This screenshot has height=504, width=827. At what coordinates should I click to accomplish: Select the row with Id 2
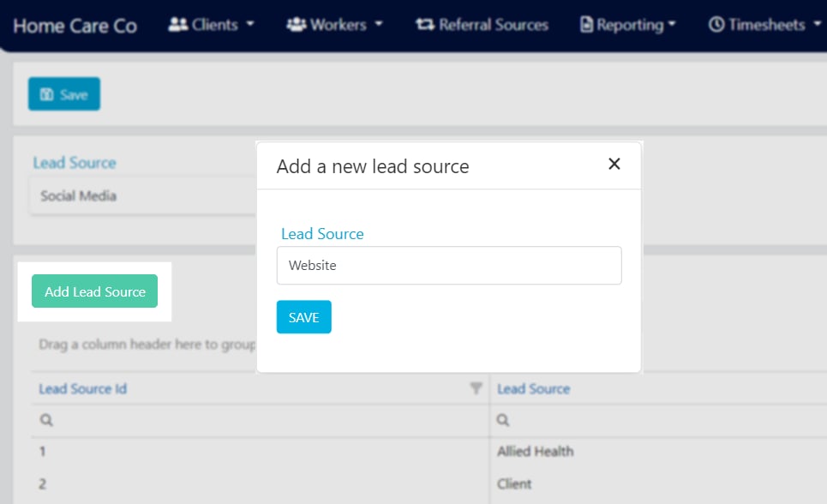pos(42,484)
